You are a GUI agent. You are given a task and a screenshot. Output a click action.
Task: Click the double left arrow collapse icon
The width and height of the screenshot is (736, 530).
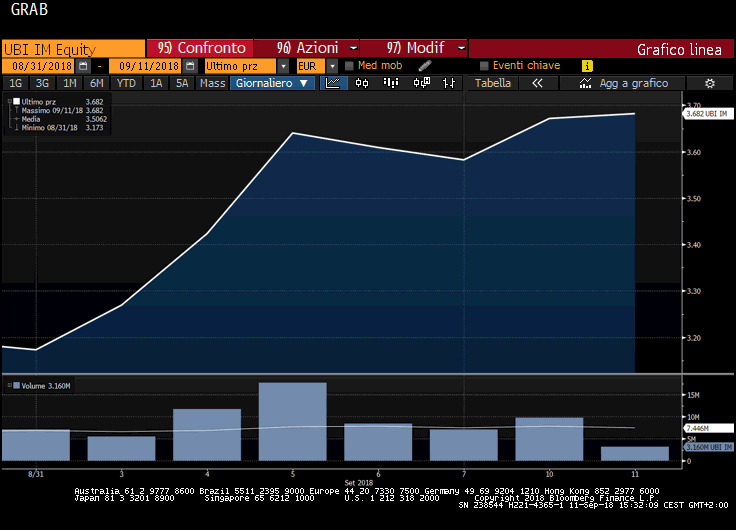537,83
